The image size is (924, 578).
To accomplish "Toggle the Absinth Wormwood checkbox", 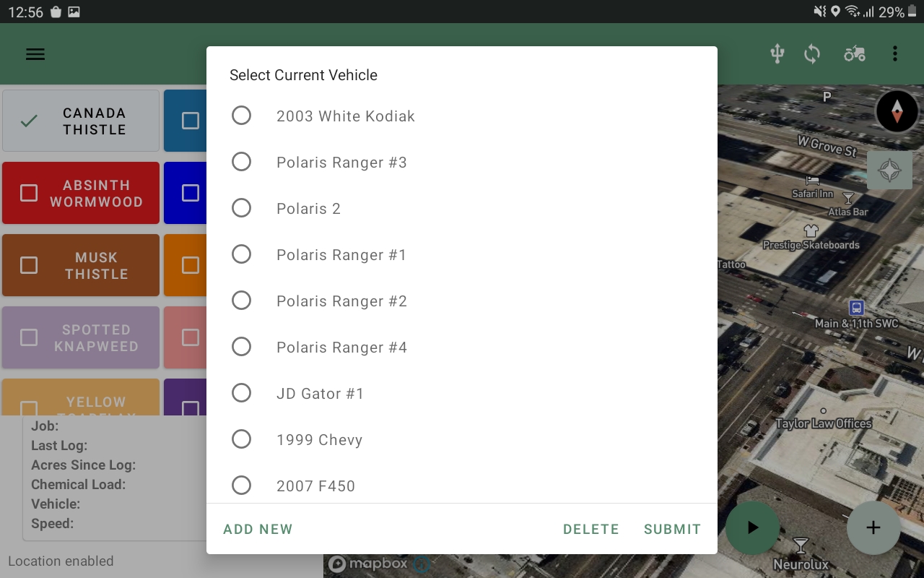I will click(29, 193).
